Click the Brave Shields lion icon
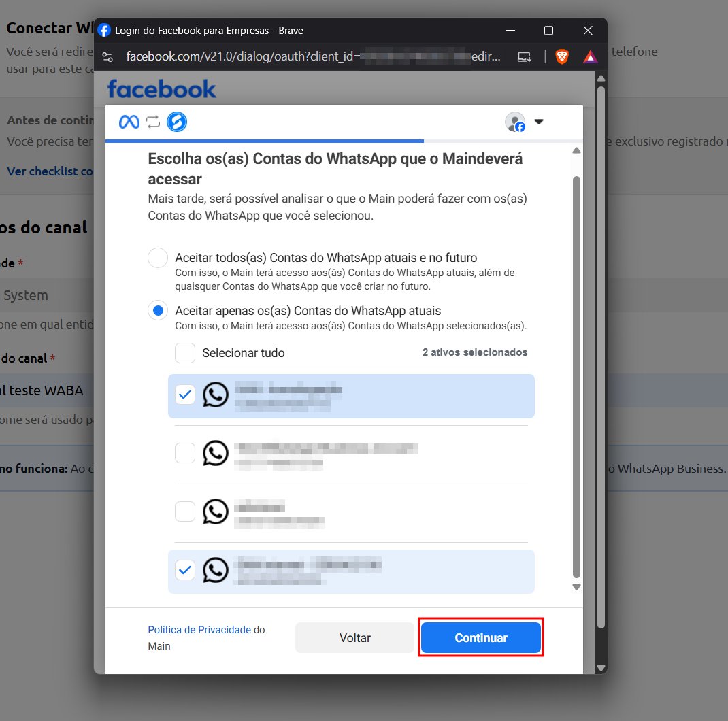 click(x=562, y=56)
